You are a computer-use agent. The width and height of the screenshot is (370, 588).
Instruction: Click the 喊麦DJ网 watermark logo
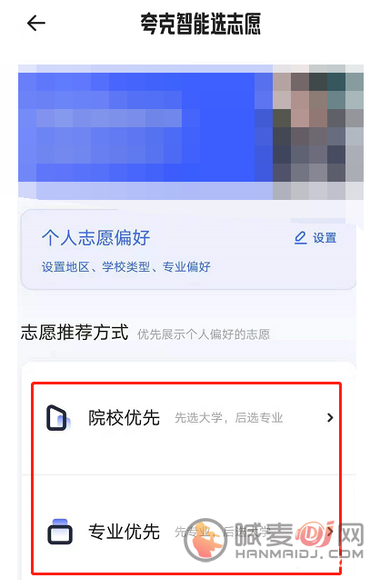274,540
